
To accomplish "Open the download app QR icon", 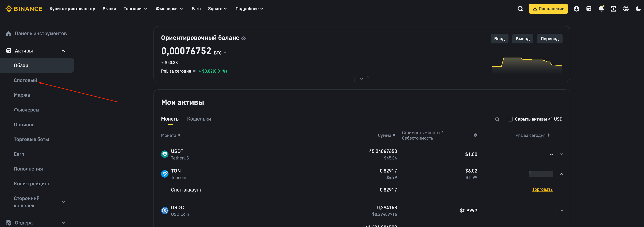I will click(x=614, y=9).
